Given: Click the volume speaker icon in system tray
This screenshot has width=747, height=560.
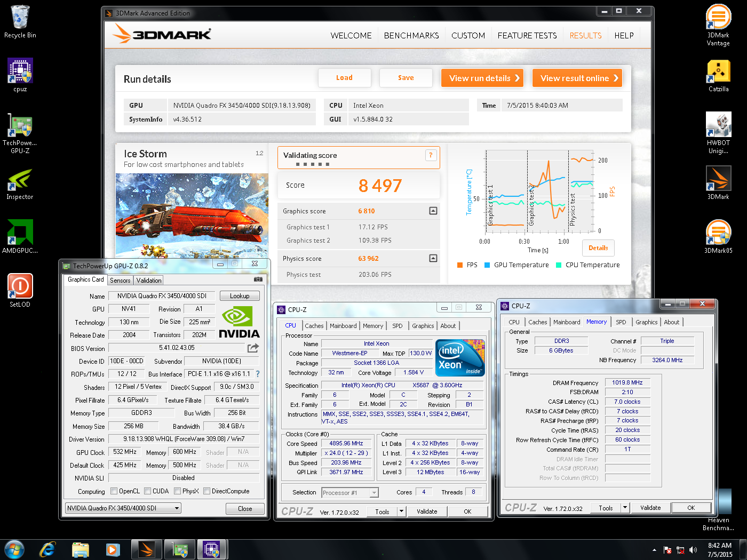Looking at the screenshot, I should tap(693, 550).
